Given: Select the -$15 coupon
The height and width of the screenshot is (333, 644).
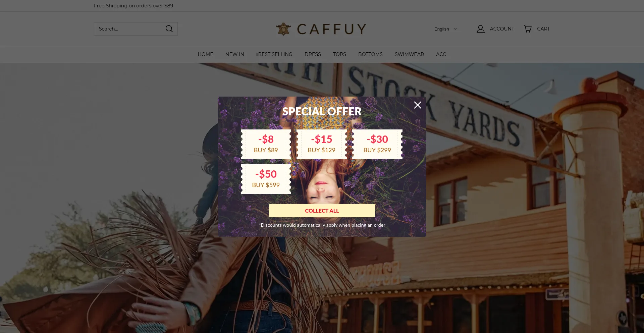Looking at the screenshot, I should pos(321,144).
